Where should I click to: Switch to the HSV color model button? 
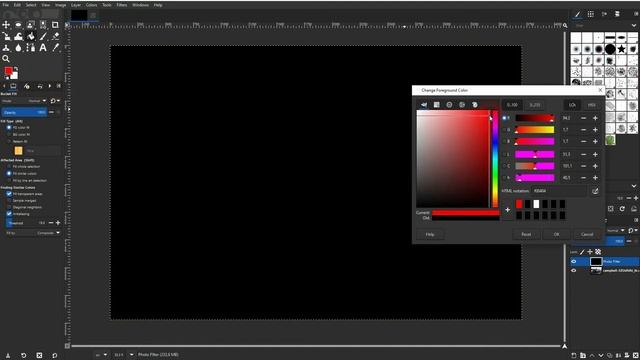tap(591, 105)
